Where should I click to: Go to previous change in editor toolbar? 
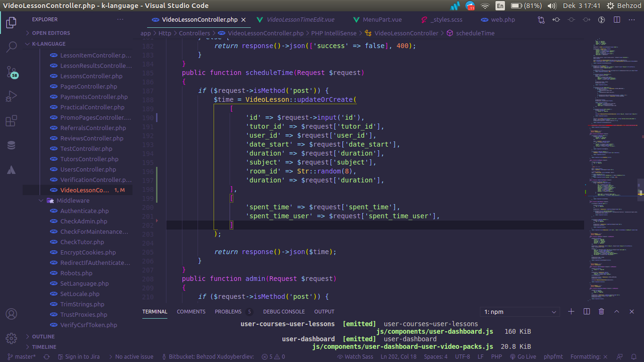[556, 20]
